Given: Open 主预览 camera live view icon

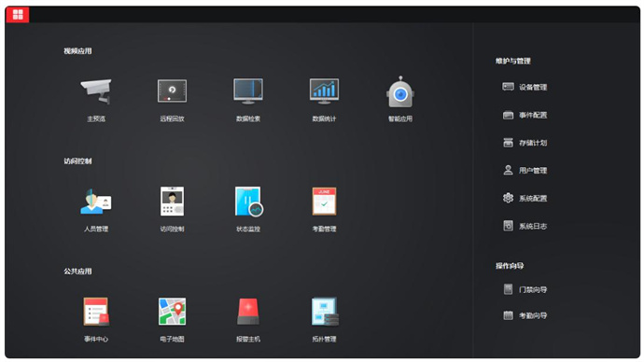Looking at the screenshot, I should (96, 91).
